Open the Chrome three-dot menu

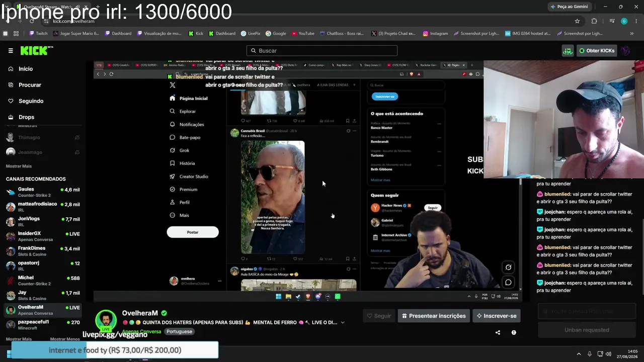pyautogui.click(x=636, y=21)
